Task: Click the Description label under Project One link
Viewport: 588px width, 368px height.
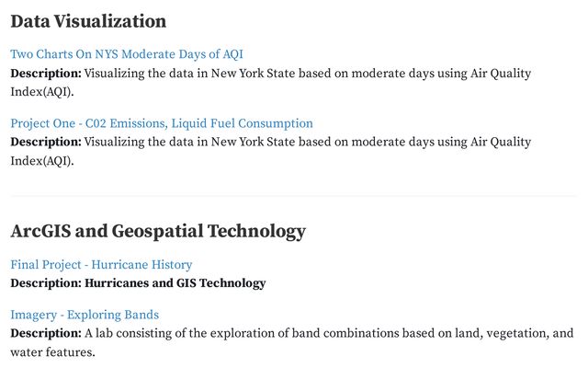Action: 46,142
